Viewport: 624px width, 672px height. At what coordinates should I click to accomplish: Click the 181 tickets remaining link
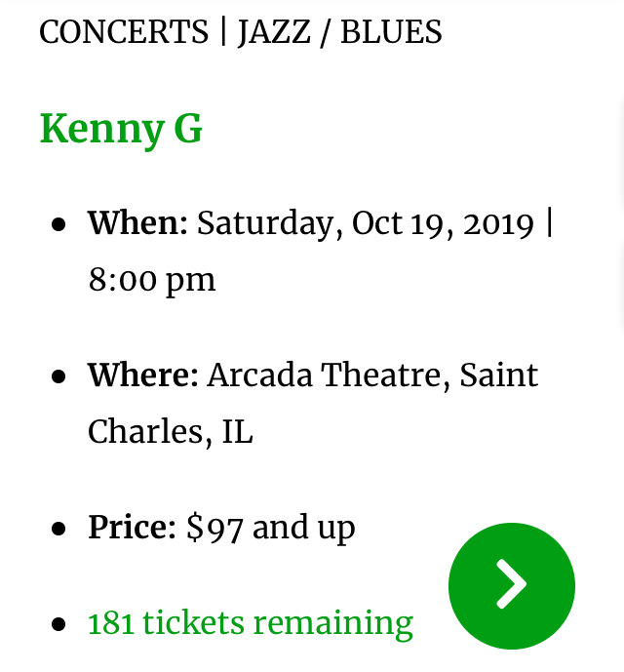251,622
